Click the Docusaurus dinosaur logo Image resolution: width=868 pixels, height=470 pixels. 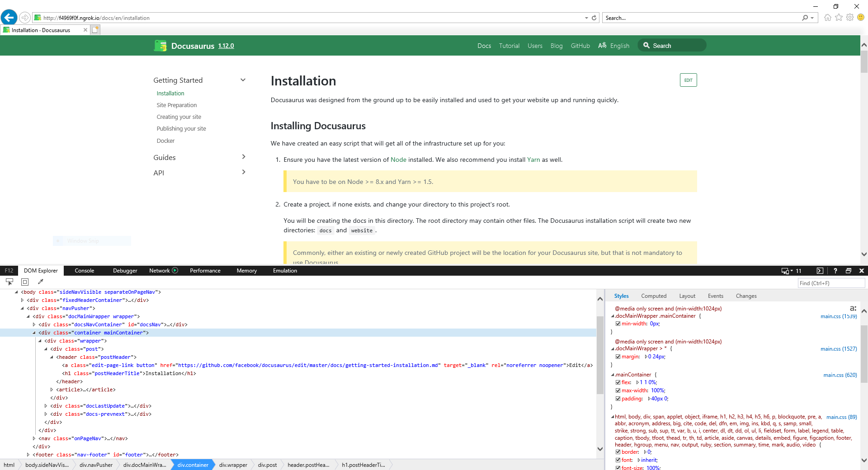click(x=160, y=46)
